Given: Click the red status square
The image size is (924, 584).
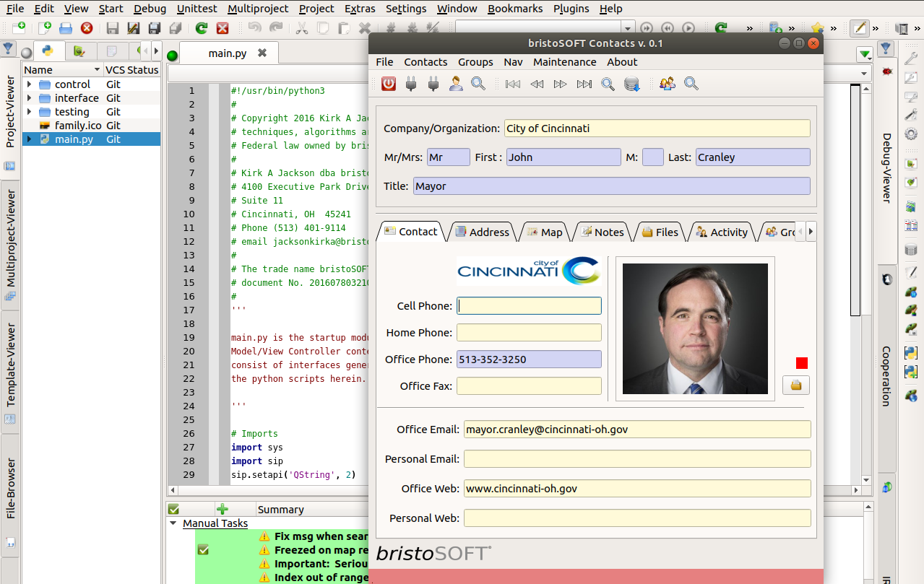Looking at the screenshot, I should pos(801,363).
